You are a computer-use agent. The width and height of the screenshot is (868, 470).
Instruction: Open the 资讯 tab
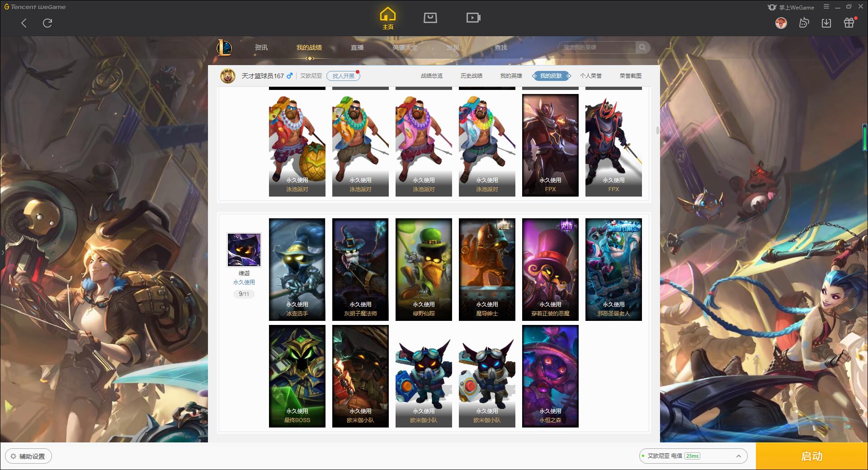click(x=261, y=47)
